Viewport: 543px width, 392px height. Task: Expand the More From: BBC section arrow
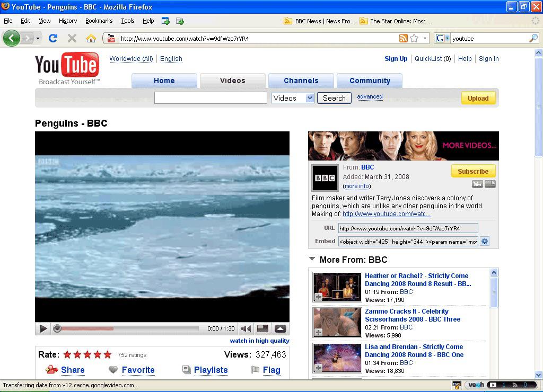pyautogui.click(x=312, y=259)
